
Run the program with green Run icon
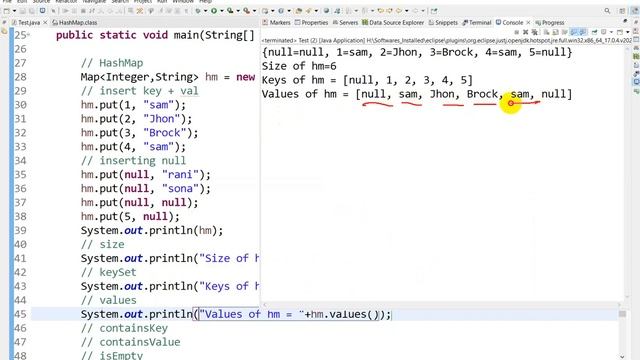(x=213, y=11)
